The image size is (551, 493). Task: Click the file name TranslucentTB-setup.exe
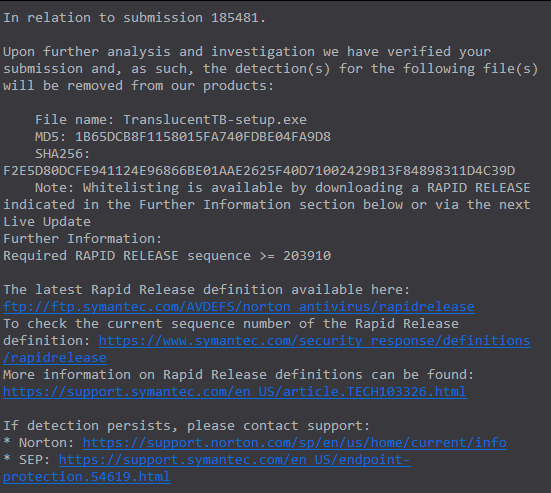pyautogui.click(x=215, y=120)
